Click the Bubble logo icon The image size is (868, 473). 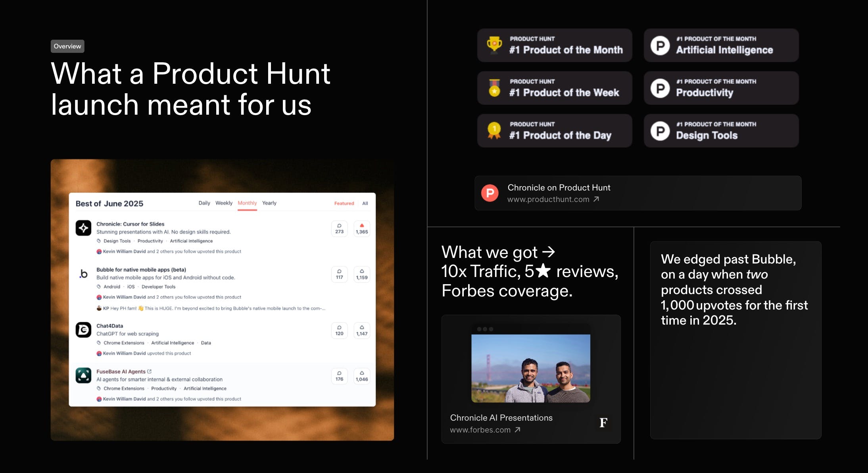click(83, 274)
